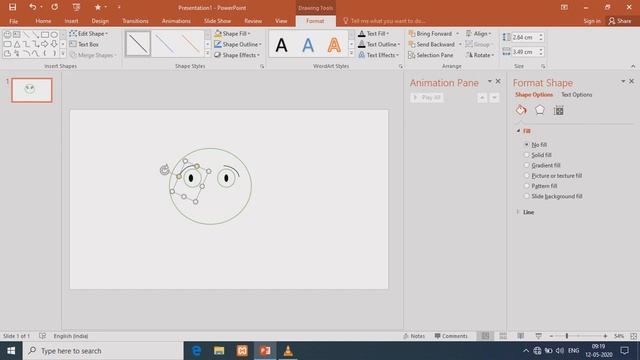Image resolution: width=640 pixels, height=360 pixels.
Task: Increase shape height with stepper arrow
Action: click(541, 35)
